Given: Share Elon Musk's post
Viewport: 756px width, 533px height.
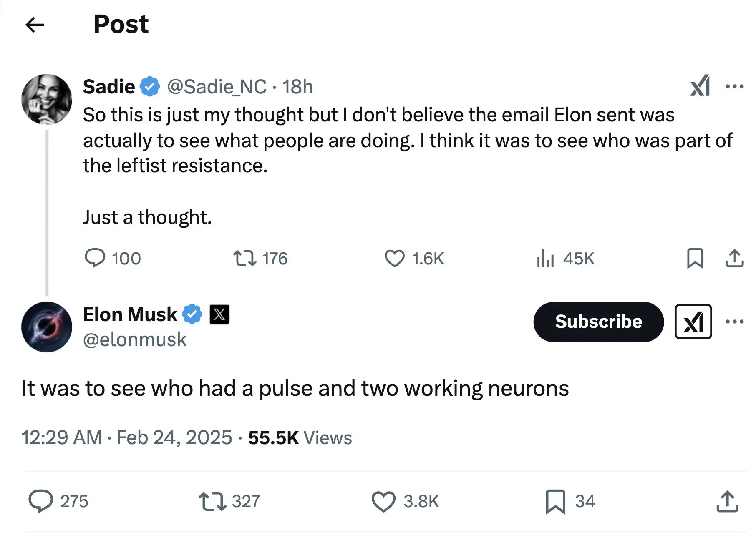Looking at the screenshot, I should click(x=727, y=501).
